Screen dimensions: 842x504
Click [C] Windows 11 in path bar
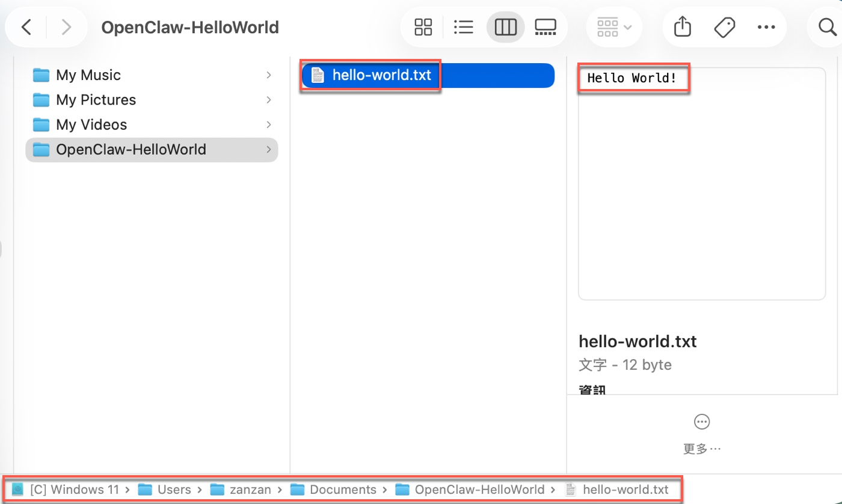point(75,490)
